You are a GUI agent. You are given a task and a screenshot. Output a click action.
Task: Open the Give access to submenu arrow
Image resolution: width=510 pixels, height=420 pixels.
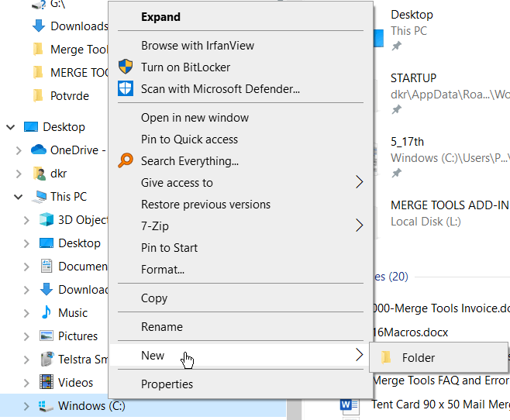pyautogui.click(x=359, y=182)
